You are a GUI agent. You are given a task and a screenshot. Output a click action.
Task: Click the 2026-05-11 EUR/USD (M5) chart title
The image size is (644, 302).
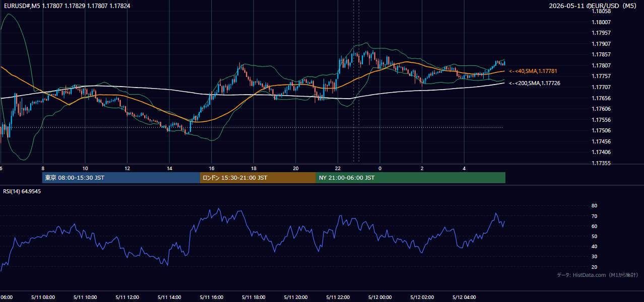click(x=594, y=6)
